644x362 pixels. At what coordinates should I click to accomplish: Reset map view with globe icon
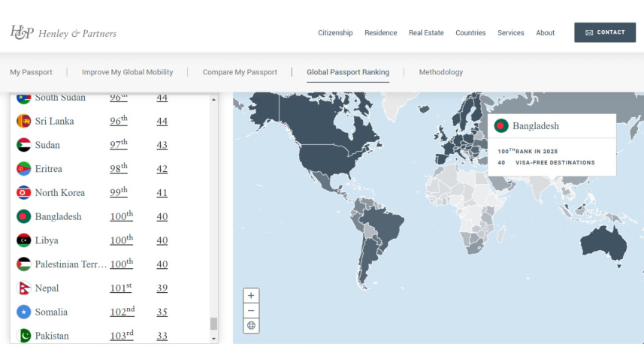click(x=251, y=325)
